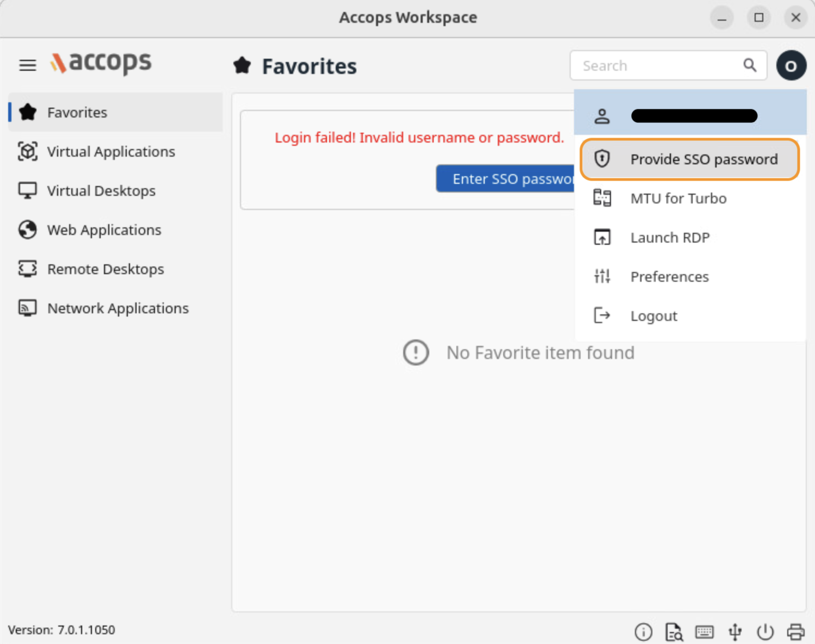Image resolution: width=815 pixels, height=644 pixels.
Task: Open the log viewer document-search icon
Action: [674, 631]
